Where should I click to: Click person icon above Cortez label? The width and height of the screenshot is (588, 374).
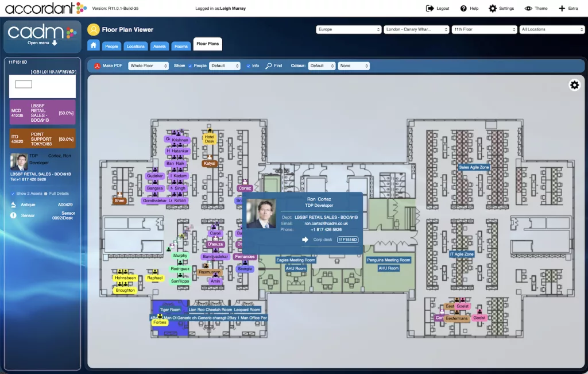click(245, 182)
